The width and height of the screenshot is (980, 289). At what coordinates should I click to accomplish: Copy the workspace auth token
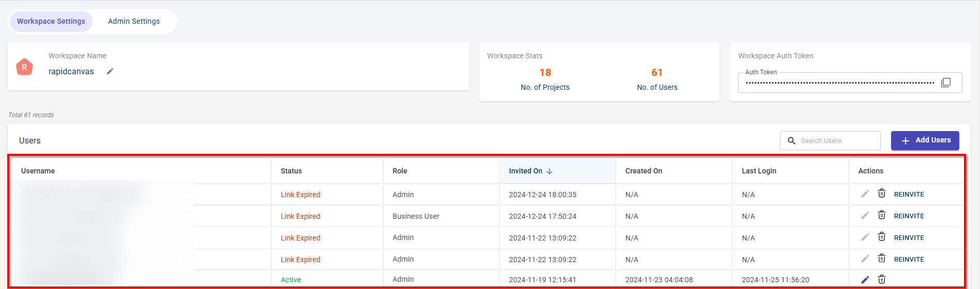(x=946, y=83)
